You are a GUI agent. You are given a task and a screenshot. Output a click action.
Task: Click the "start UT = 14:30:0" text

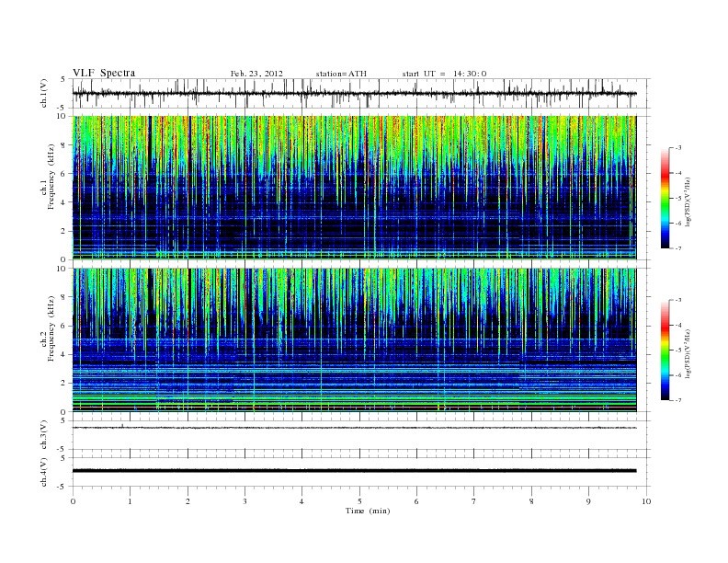[444, 74]
